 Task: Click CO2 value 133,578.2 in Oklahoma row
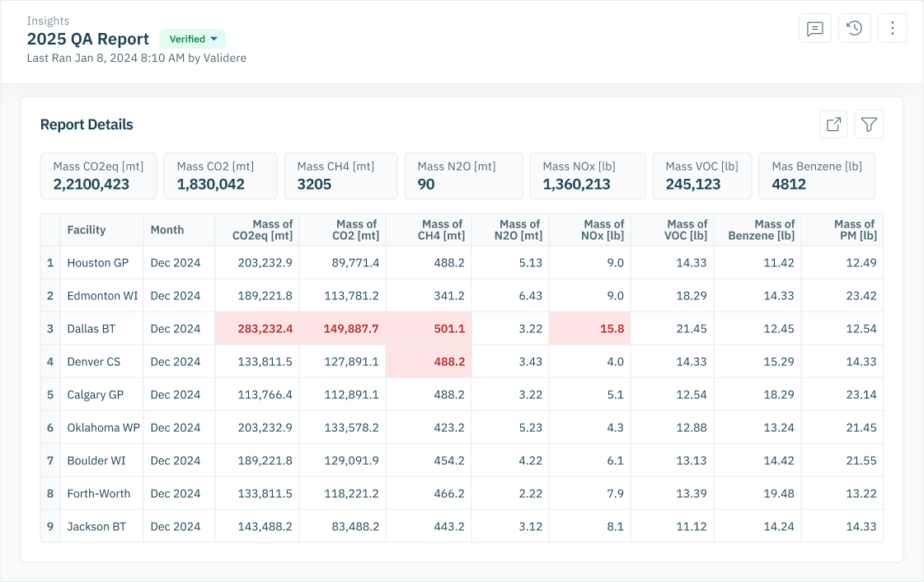(x=352, y=428)
